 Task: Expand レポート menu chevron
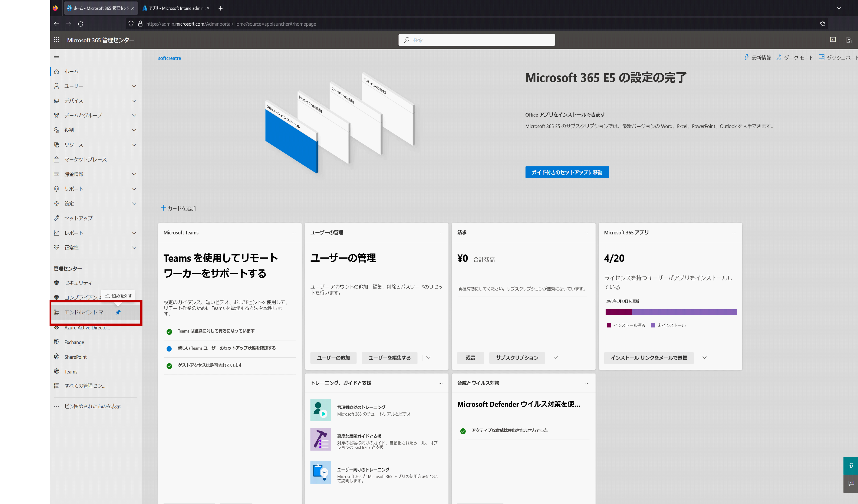pos(134,233)
